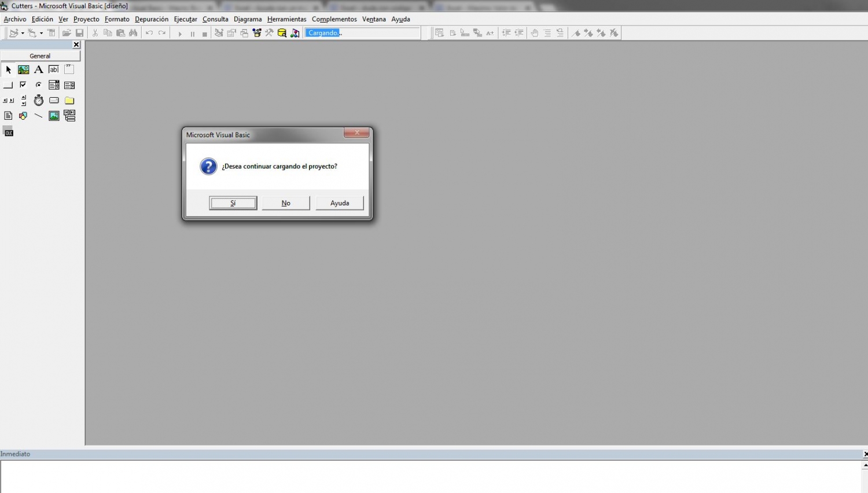Click the Copy toolbar icon
This screenshot has height=493, width=868.
point(108,33)
